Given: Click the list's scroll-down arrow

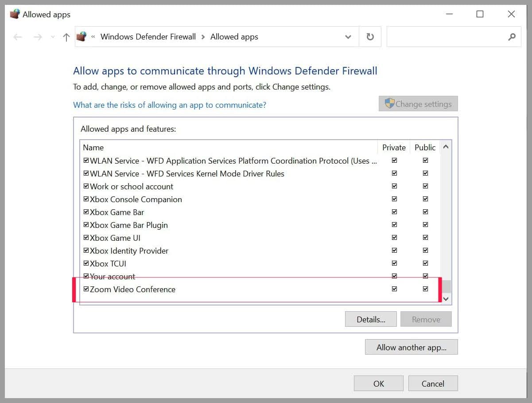Looking at the screenshot, I should [446, 299].
